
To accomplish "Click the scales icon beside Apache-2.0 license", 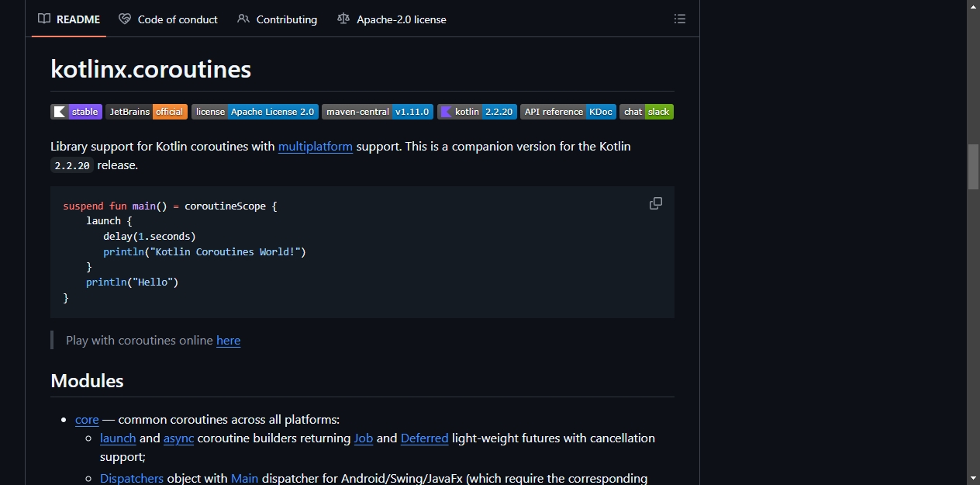I will [x=343, y=19].
